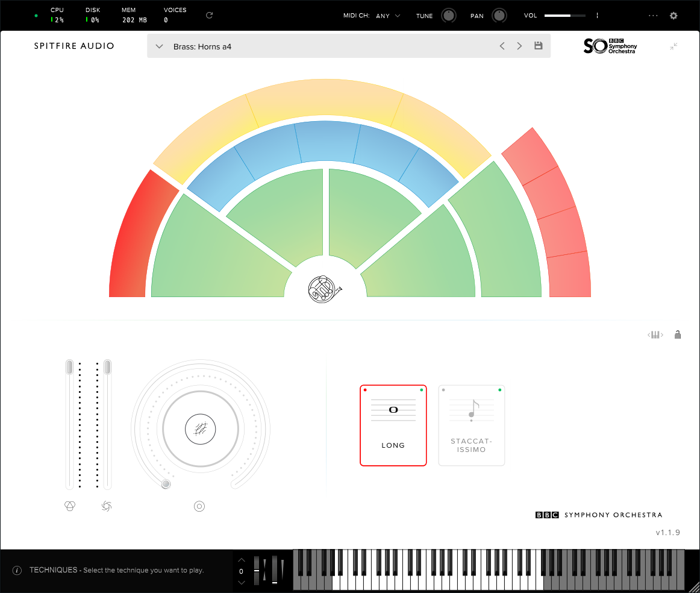This screenshot has height=593, width=700.
Task: Toggle the padlock lock icon
Action: (x=678, y=335)
